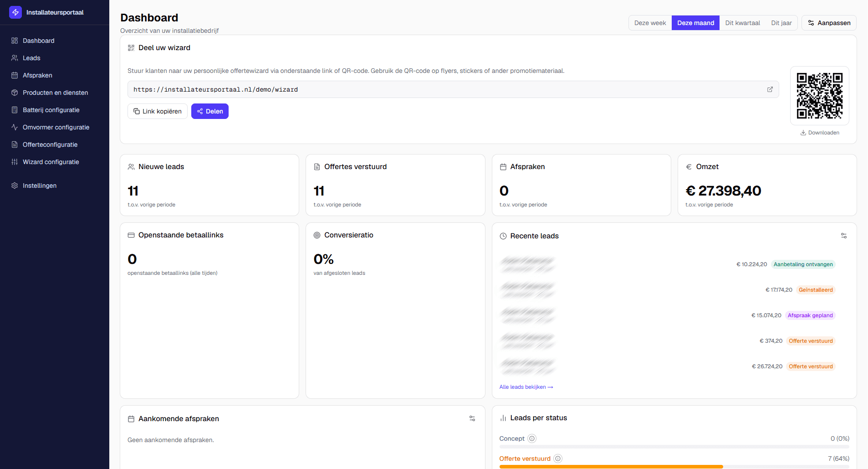868x469 pixels.
Task: Click the Offerte verstuurd orange progress bar
Action: pyautogui.click(x=611, y=467)
